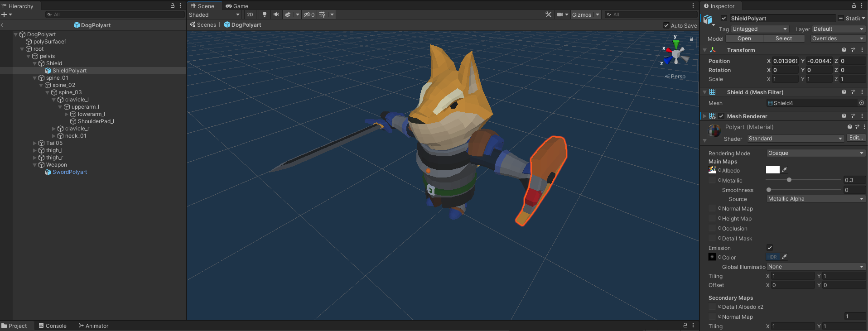The height and width of the screenshot is (331, 868).
Task: Toggle the Auto Save checkbox
Action: [x=666, y=25]
